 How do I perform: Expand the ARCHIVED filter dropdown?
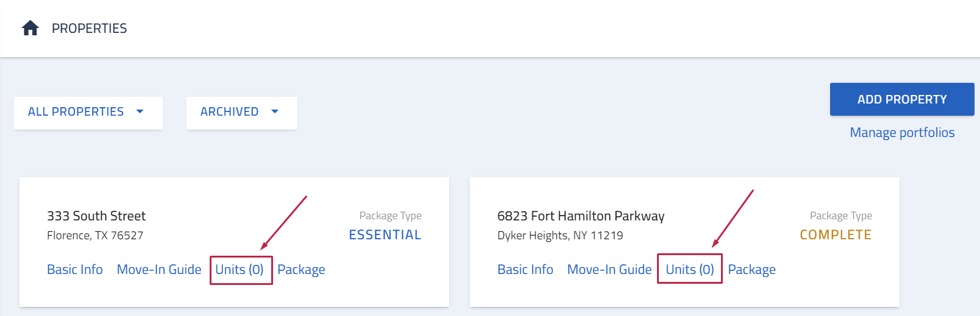point(242,113)
